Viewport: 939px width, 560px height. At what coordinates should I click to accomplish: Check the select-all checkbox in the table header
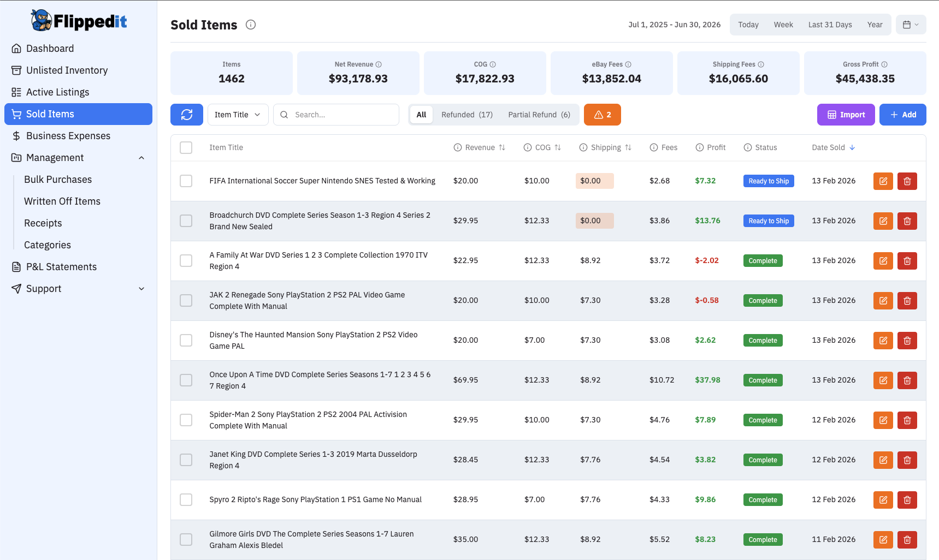186,147
